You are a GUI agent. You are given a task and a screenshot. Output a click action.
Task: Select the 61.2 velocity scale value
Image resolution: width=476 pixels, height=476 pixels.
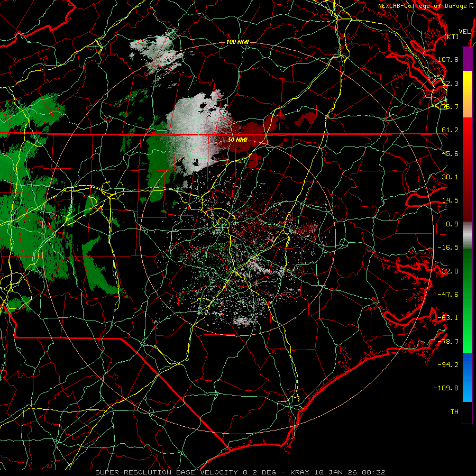(x=450, y=130)
